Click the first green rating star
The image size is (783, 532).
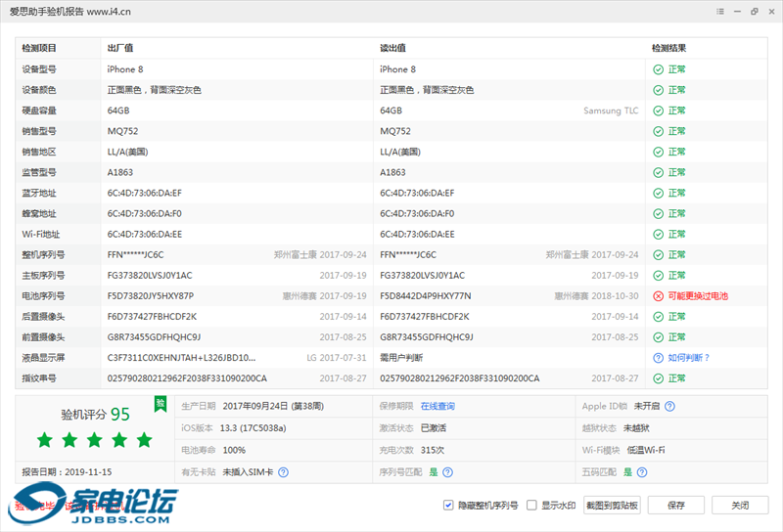[45, 440]
